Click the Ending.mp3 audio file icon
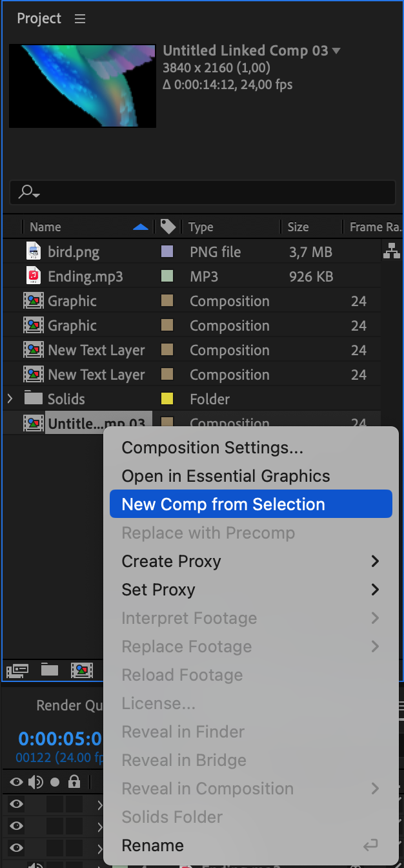This screenshot has height=868, width=404. coord(34,276)
